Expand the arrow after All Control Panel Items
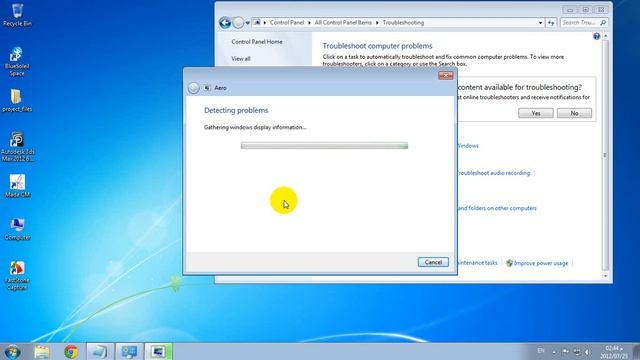The height and width of the screenshot is (360, 640). (377, 22)
